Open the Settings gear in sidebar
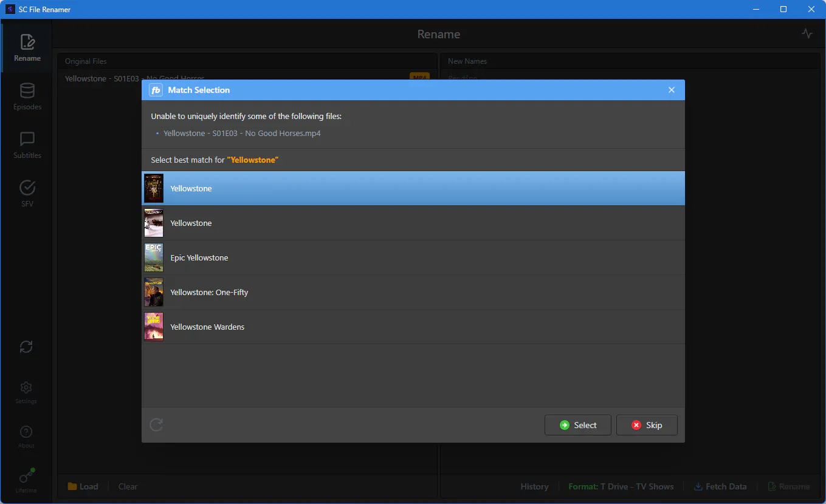The height and width of the screenshot is (504, 826). (x=26, y=392)
